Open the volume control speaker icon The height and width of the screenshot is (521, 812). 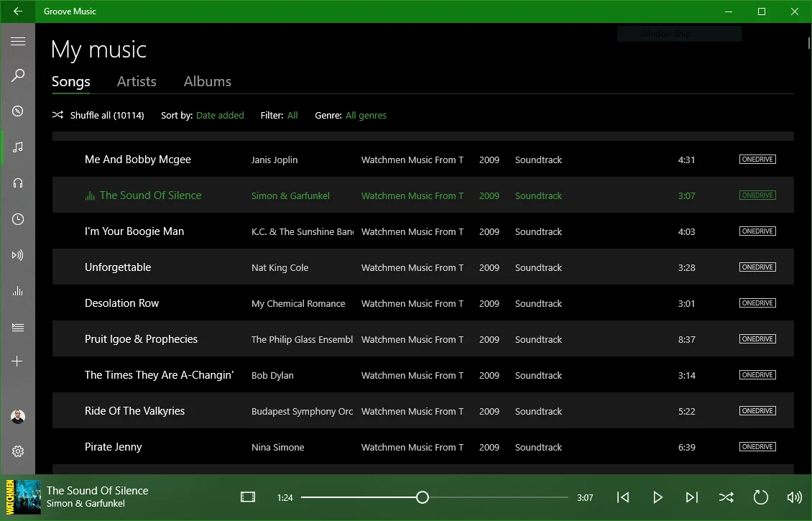point(794,498)
